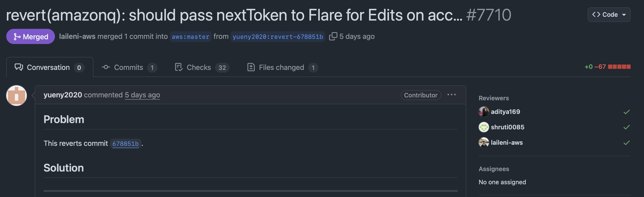Click the comment's '5 days ago' timestamp
644x197 pixels.
point(142,95)
